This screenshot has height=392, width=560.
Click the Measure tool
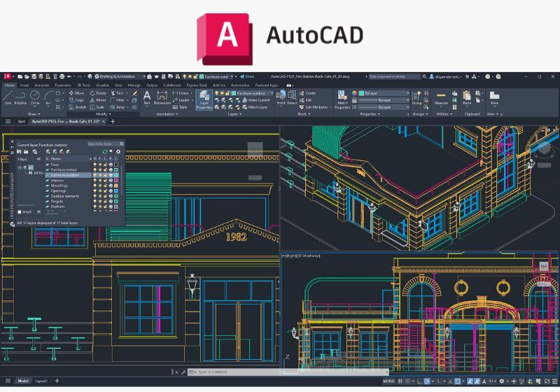pos(441,98)
